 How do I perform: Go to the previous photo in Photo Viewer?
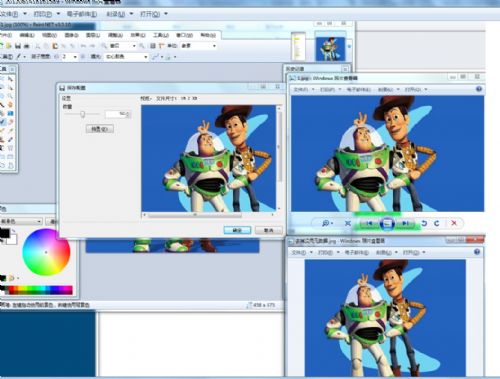click(x=369, y=223)
